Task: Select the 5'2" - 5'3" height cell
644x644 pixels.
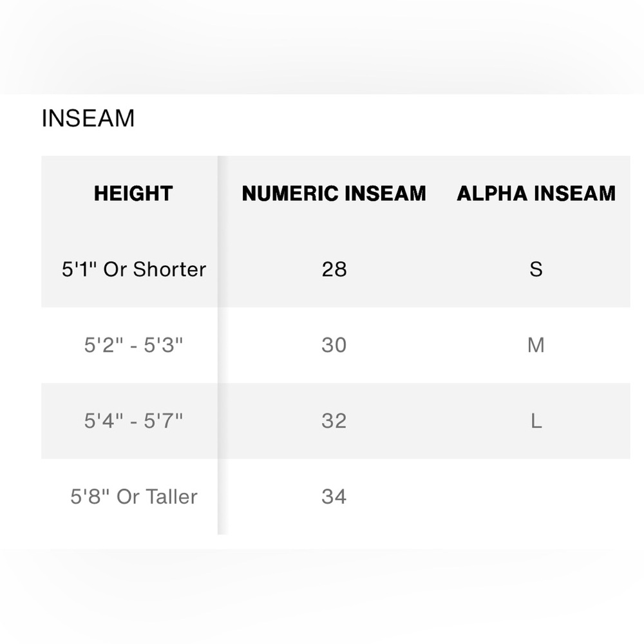Action: [133, 345]
